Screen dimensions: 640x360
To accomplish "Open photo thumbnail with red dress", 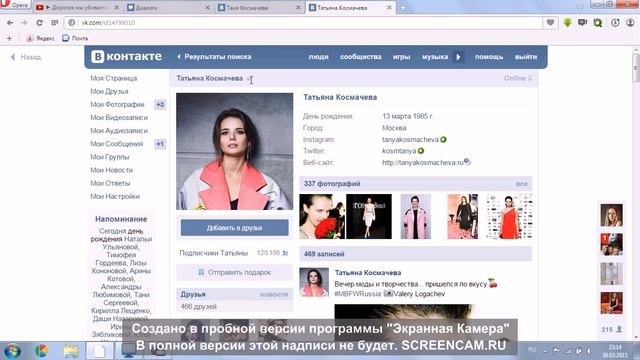I will 509,216.
